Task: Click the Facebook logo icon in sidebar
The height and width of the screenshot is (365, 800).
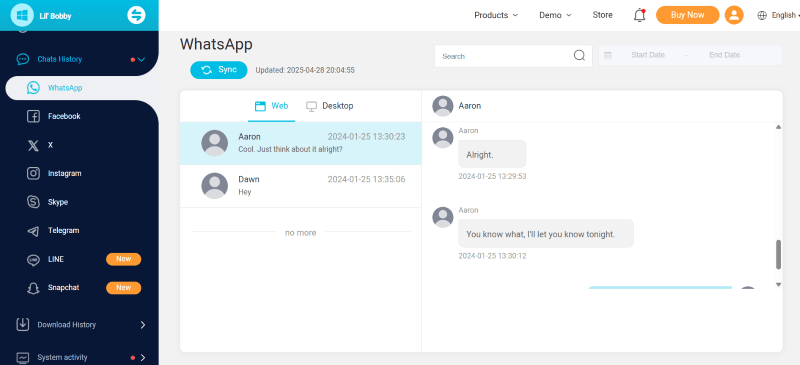Action: pyautogui.click(x=33, y=116)
